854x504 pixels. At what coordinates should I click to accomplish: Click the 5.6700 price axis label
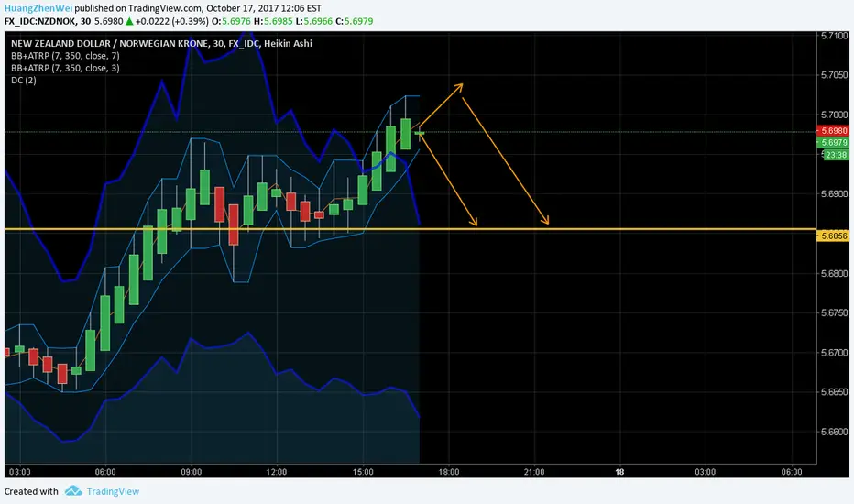835,353
